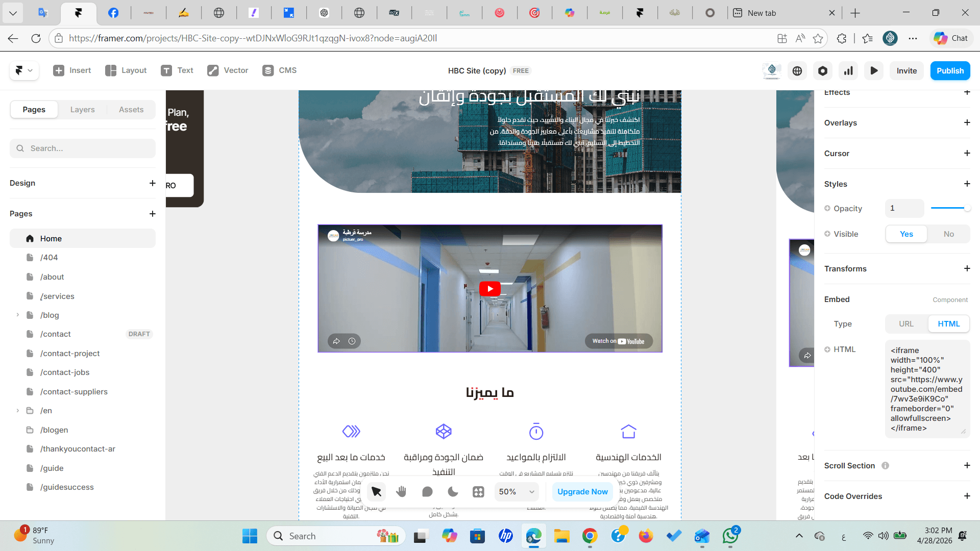Screen dimensions: 980x551
Task: Adjust the Opacity slider
Action: pos(949,208)
